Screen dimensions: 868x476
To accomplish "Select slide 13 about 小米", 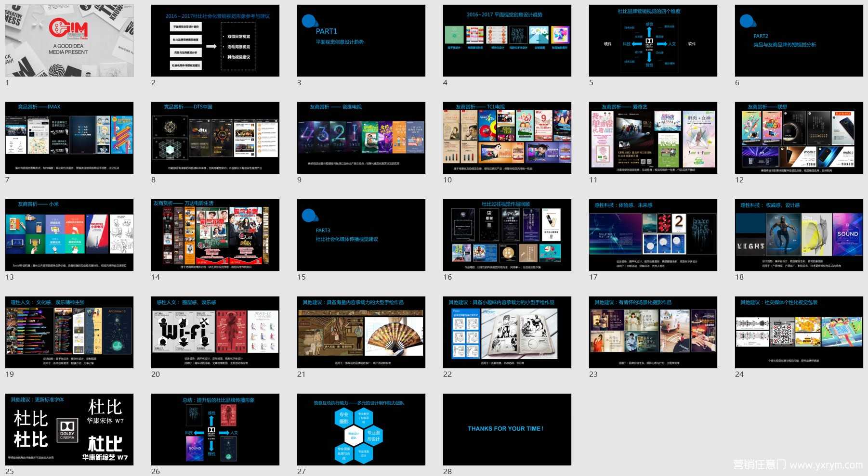I will pyautogui.click(x=69, y=235).
